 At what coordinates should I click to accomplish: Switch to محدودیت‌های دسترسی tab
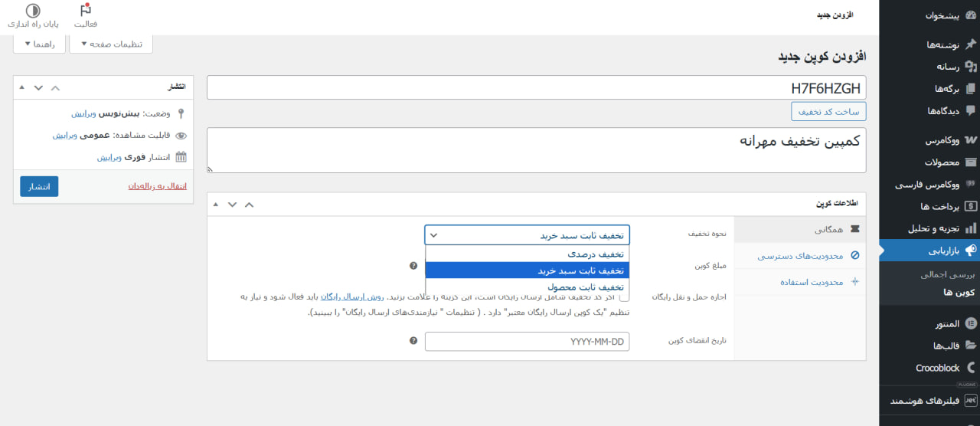coord(799,256)
